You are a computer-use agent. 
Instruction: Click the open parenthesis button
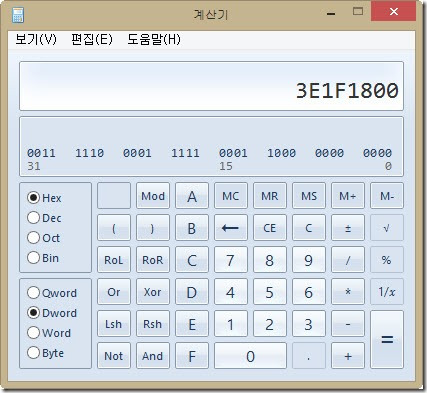coord(114,228)
